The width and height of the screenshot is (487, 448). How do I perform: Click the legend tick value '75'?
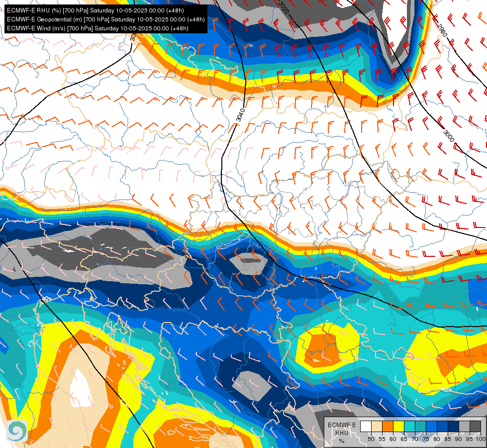[426, 439]
